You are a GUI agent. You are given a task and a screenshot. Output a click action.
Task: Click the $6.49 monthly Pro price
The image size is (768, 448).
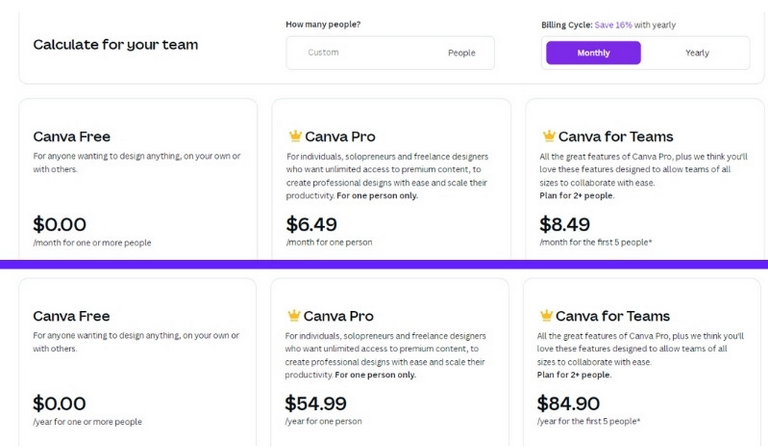point(312,224)
